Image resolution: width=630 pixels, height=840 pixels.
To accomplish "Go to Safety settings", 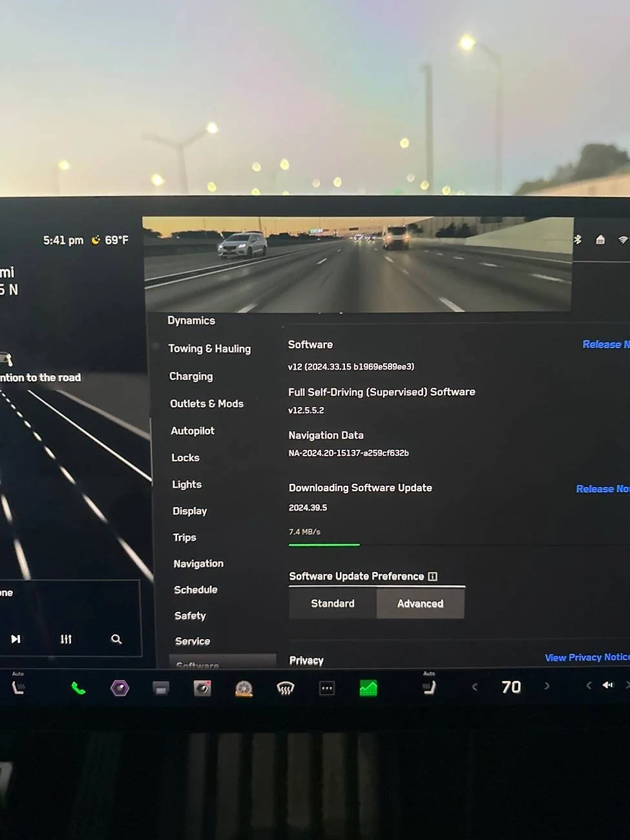I will [190, 616].
